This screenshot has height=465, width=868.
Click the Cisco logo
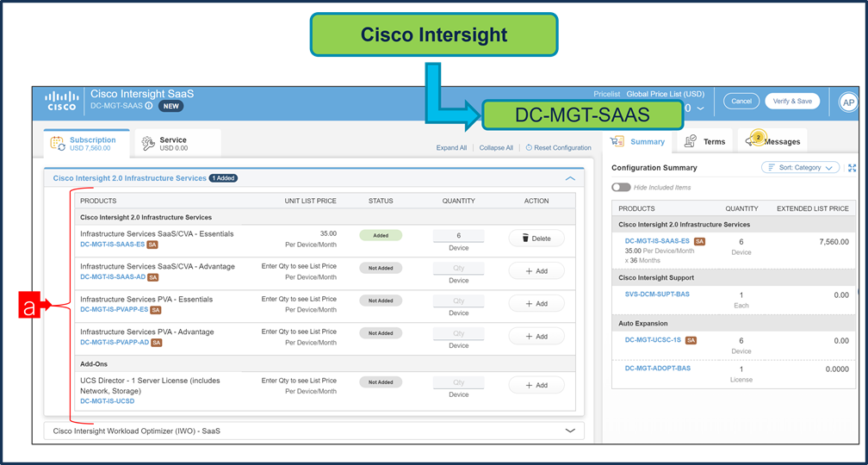(62, 100)
